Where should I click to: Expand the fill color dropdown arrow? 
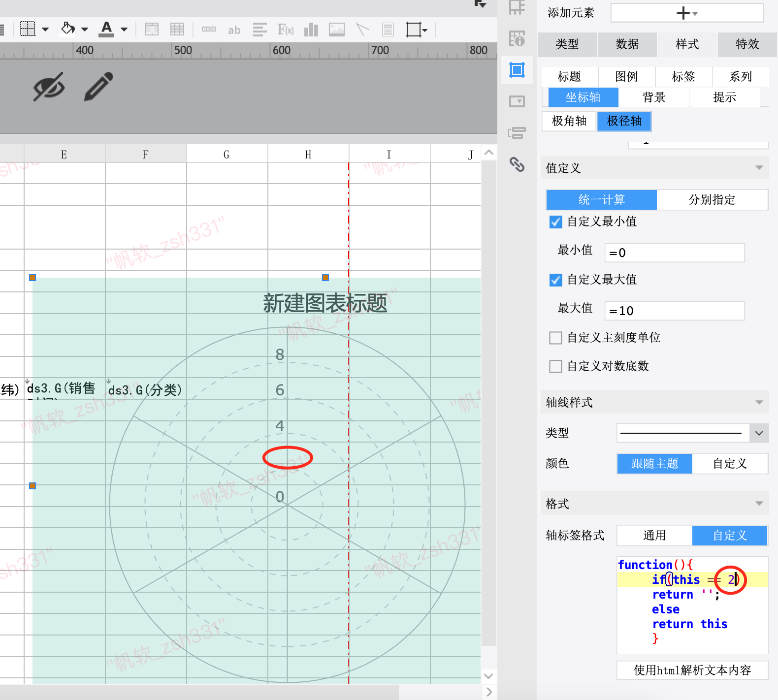click(85, 30)
